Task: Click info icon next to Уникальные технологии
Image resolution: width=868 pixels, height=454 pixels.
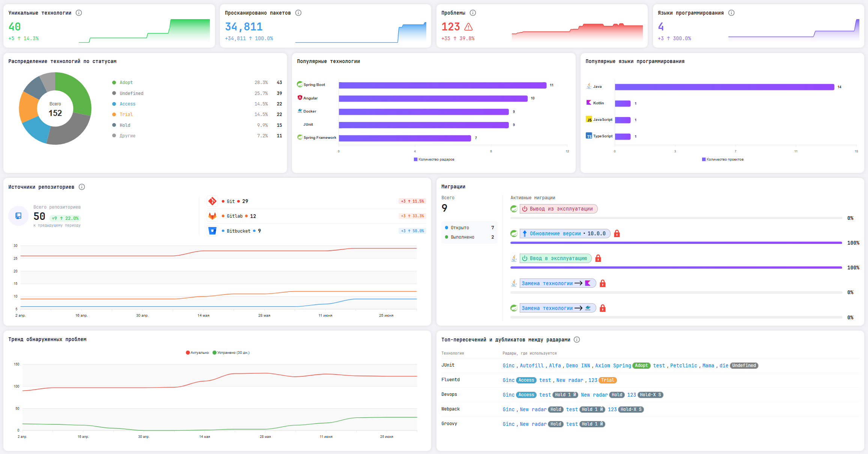Action: click(x=79, y=13)
